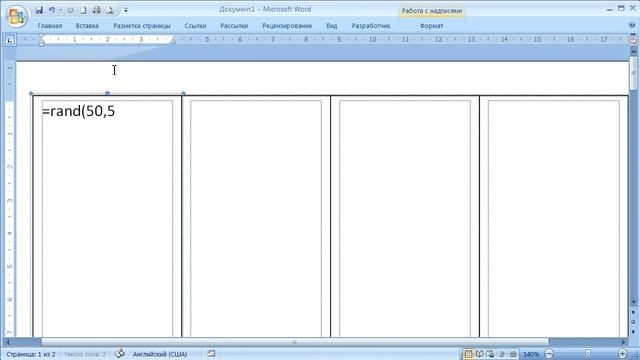Toggle the ruler with View Ruler button
Viewport: 640px width, 360px height.
coord(633,40)
